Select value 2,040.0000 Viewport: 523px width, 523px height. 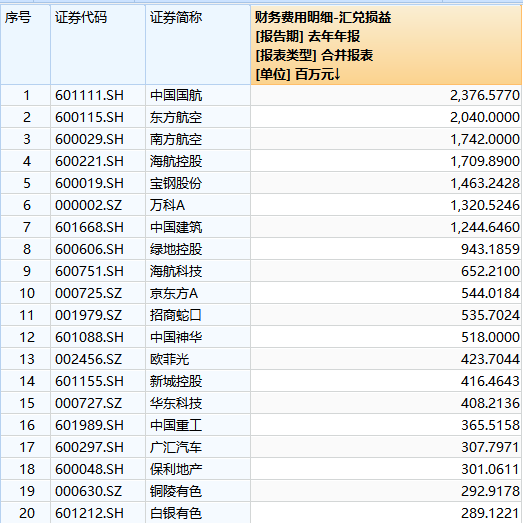pos(485,117)
